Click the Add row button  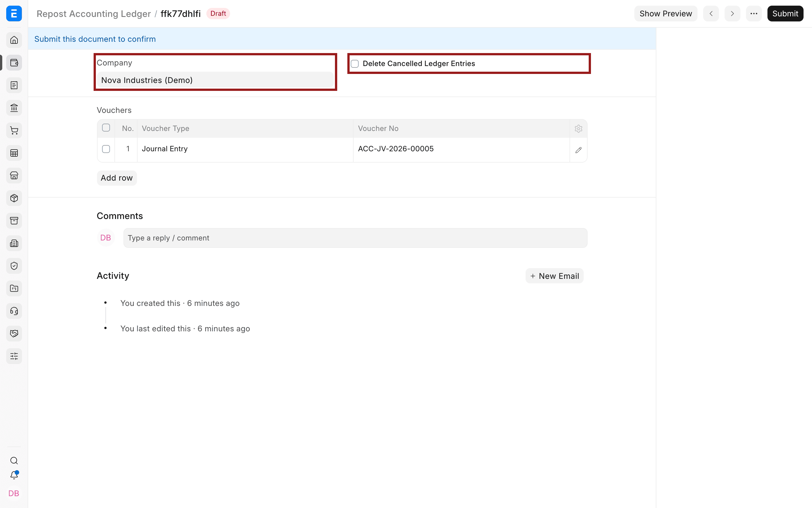point(117,178)
